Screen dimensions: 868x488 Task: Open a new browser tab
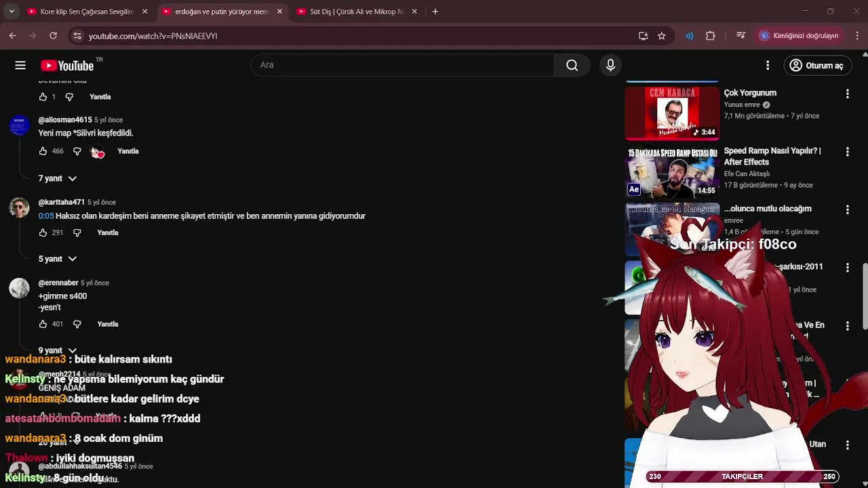click(435, 12)
